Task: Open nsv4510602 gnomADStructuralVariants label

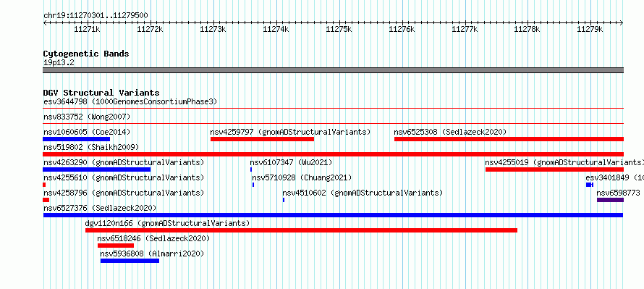Action: click(x=363, y=193)
